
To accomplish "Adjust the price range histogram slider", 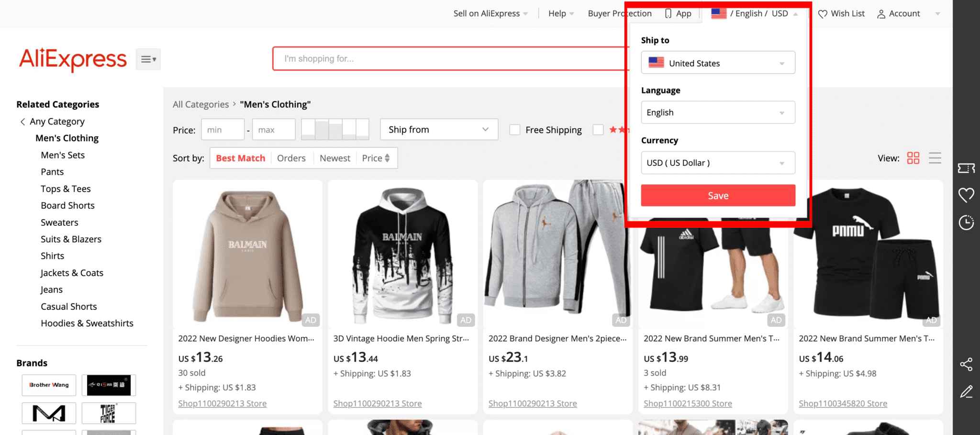I will click(334, 129).
